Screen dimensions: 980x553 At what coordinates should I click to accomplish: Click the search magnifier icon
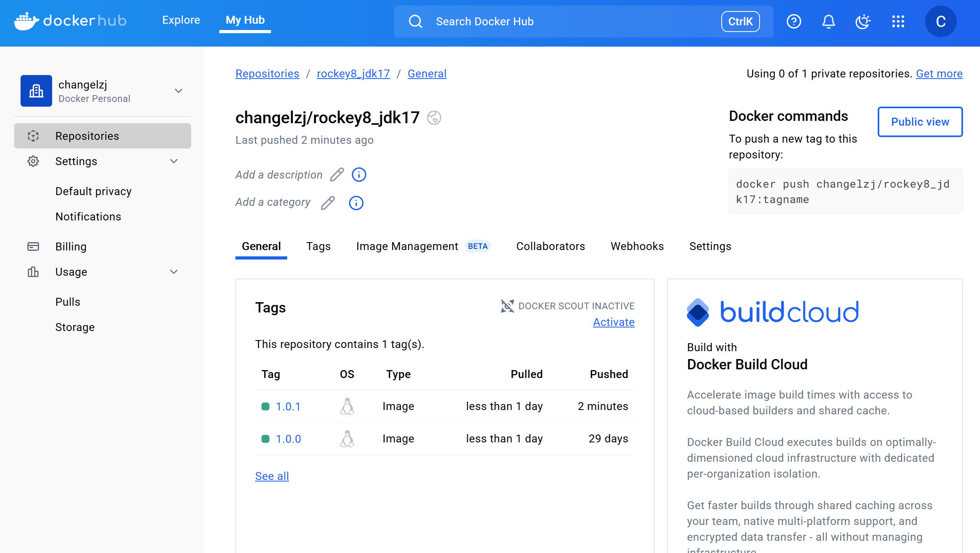(x=415, y=21)
